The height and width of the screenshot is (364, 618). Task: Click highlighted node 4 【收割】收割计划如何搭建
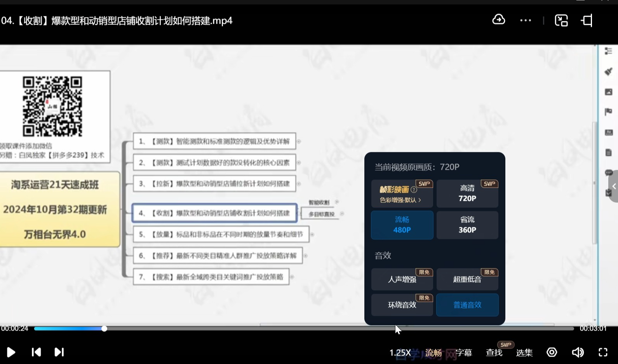point(215,213)
